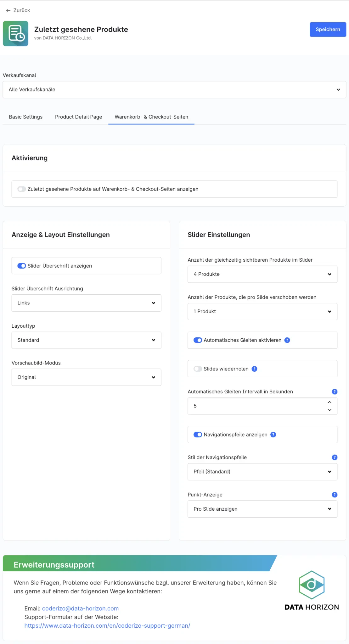Expand Stil der Navigationspfeile dropdown
This screenshot has width=349, height=644.
coord(262,472)
